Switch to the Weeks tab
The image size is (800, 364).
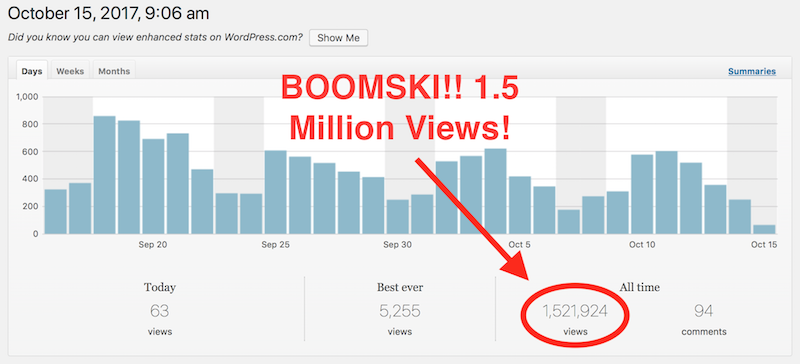click(70, 71)
